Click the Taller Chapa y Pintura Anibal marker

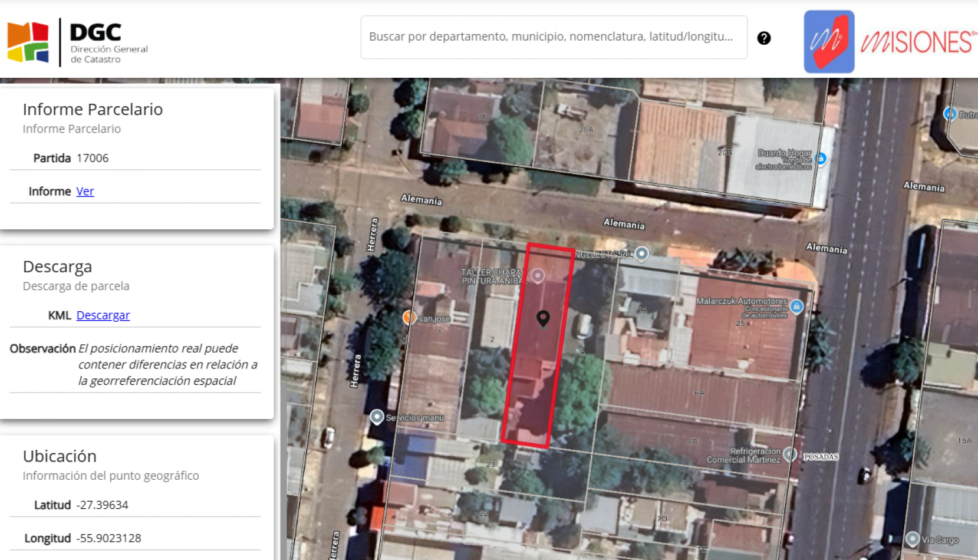[x=538, y=276]
